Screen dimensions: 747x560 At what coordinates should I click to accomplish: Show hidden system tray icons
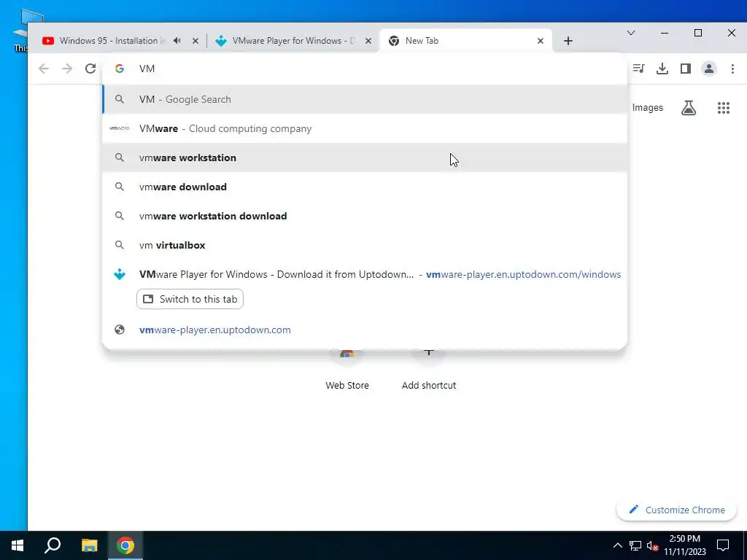pyautogui.click(x=617, y=545)
